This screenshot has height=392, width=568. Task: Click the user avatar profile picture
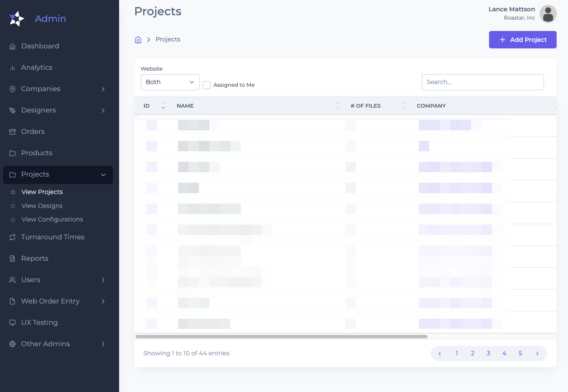tap(548, 14)
